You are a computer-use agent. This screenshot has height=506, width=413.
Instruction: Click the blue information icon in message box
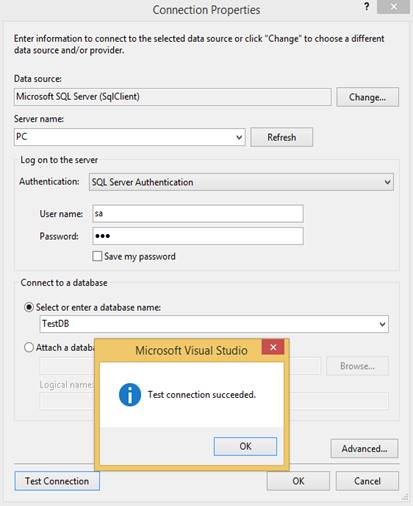click(x=130, y=395)
